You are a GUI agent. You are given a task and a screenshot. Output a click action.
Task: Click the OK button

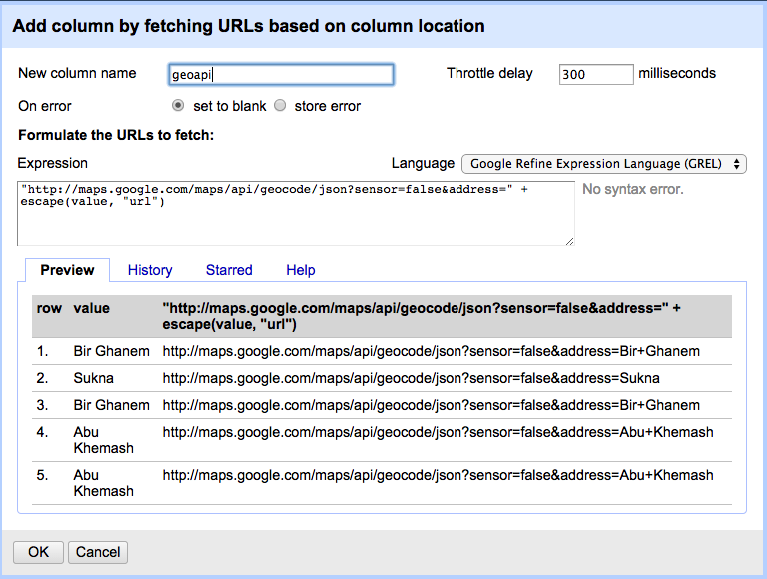(38, 552)
